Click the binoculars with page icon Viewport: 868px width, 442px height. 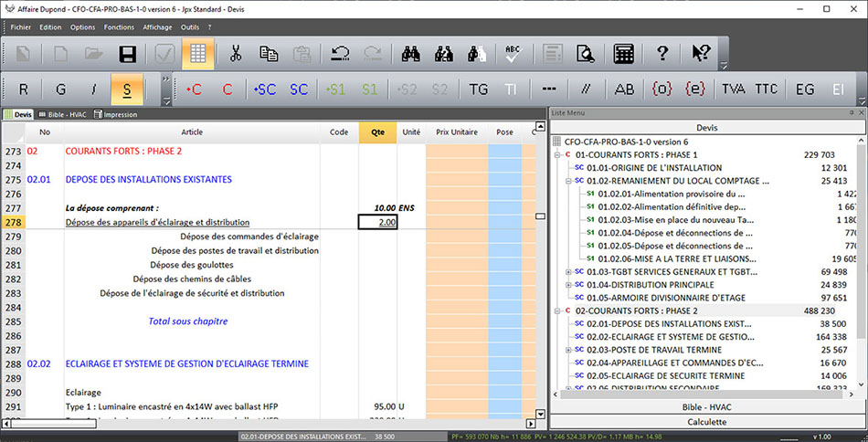(477, 54)
